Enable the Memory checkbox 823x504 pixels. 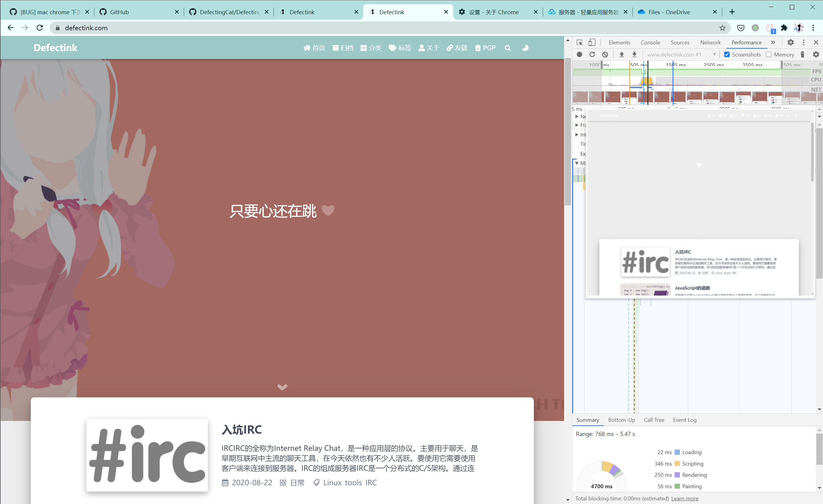click(x=769, y=54)
